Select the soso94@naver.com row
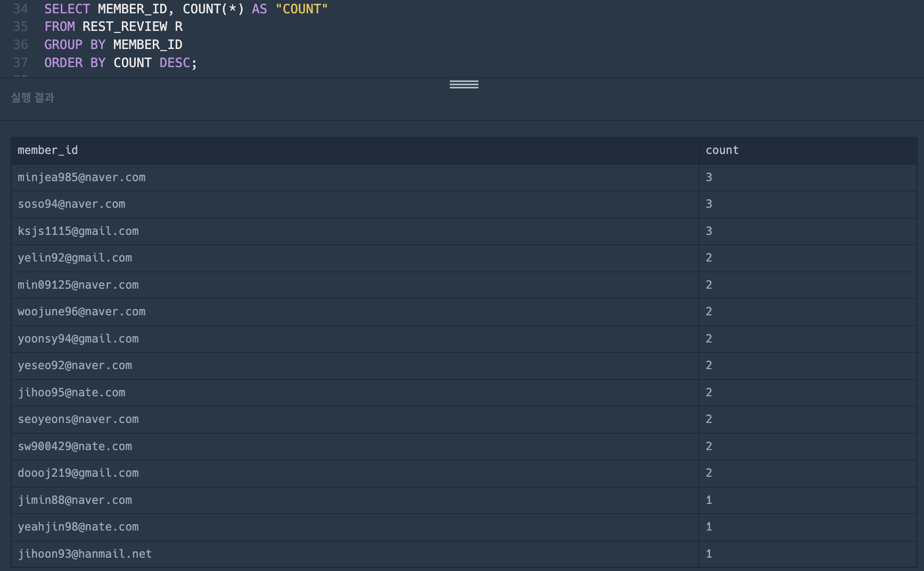This screenshot has height=571, width=924. (x=71, y=204)
